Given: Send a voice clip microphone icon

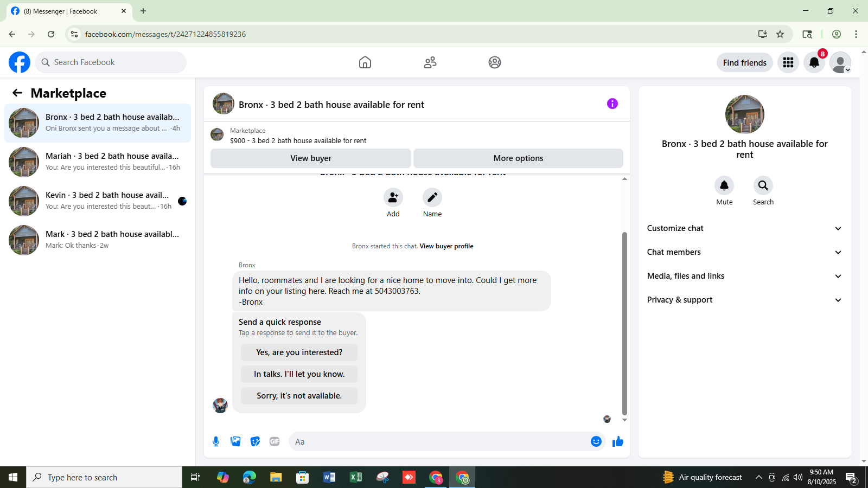Looking at the screenshot, I should pyautogui.click(x=216, y=441).
